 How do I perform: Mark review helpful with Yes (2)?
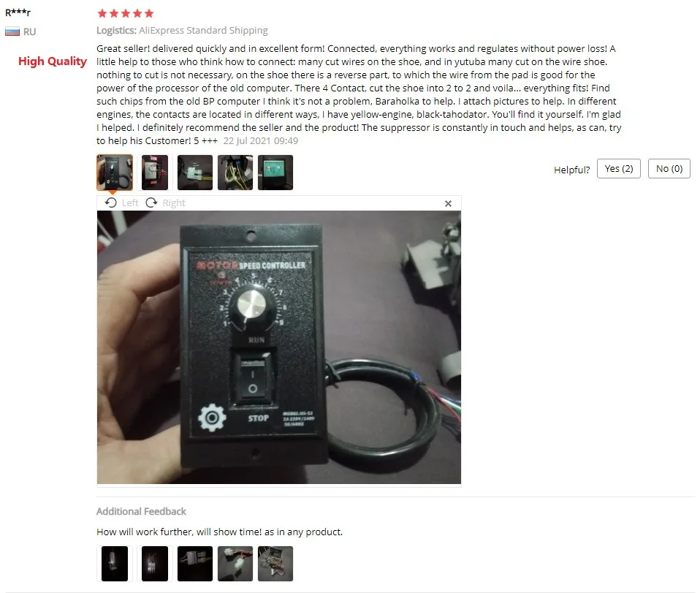coord(619,168)
